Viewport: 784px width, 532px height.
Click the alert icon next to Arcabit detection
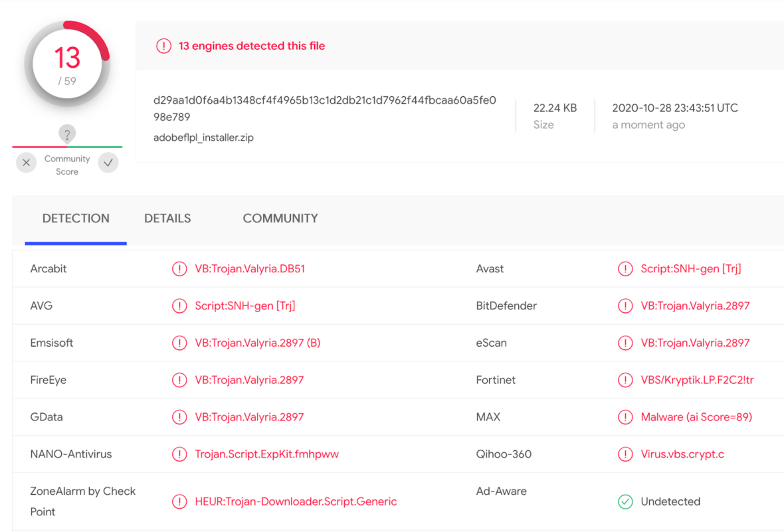[x=179, y=268]
